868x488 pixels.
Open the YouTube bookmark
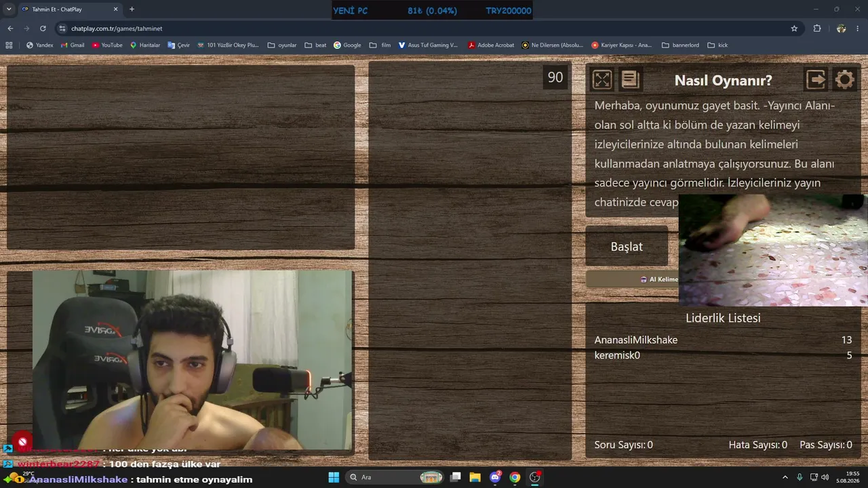[107, 45]
